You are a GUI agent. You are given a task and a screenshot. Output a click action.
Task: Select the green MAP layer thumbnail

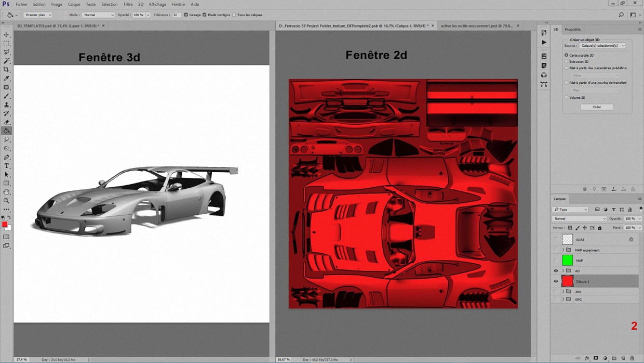click(x=567, y=260)
